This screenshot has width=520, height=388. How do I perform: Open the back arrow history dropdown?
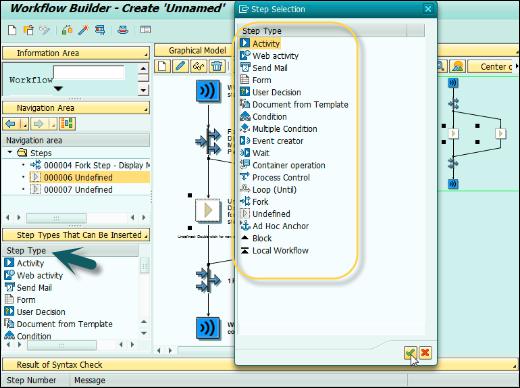pyautogui.click(x=24, y=124)
